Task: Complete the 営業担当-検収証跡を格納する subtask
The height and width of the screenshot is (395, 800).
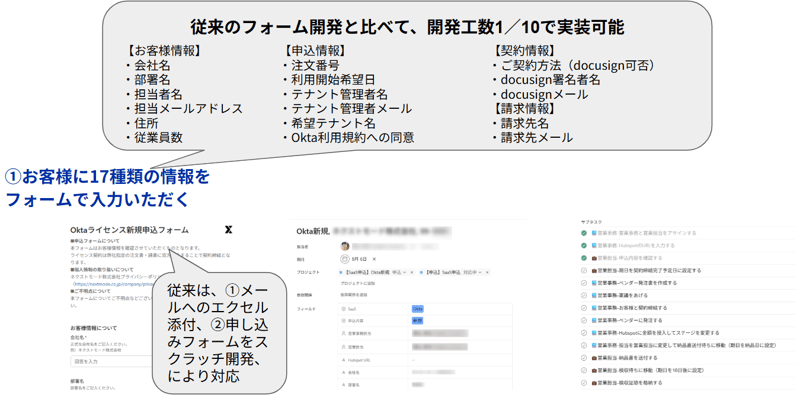Action: 584,383
